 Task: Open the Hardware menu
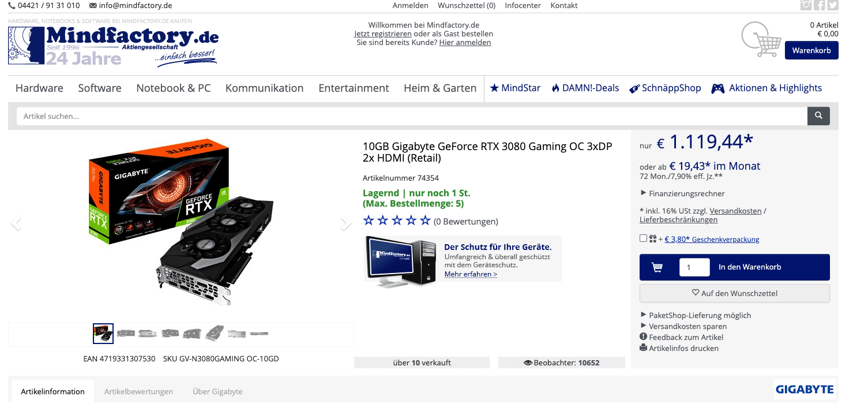coord(39,88)
